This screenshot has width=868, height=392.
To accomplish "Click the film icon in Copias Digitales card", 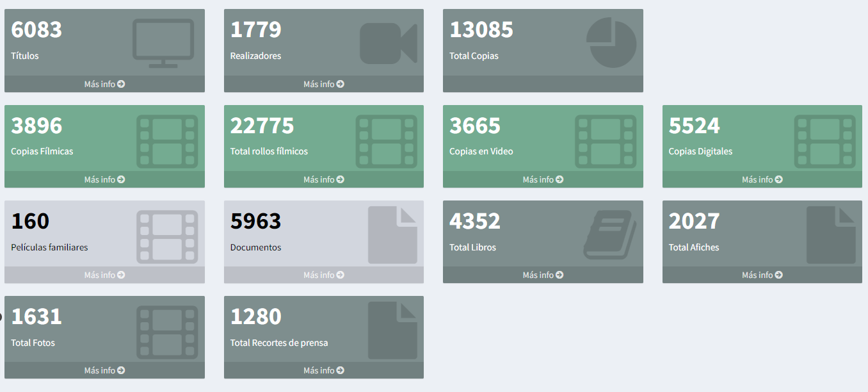I will tap(824, 142).
